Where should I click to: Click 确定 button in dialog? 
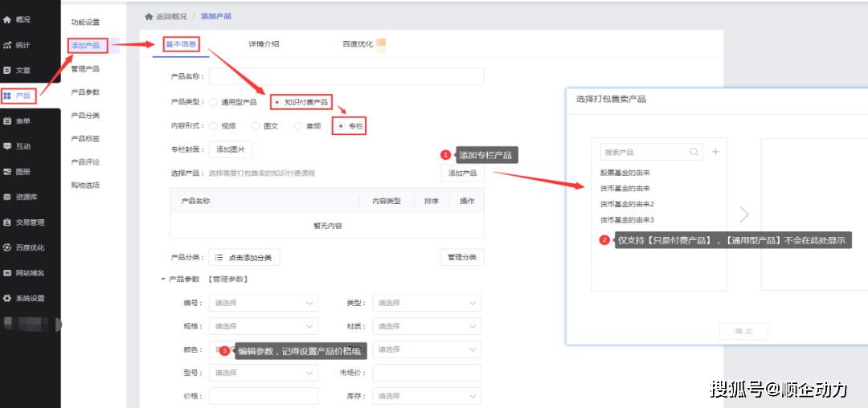click(743, 331)
